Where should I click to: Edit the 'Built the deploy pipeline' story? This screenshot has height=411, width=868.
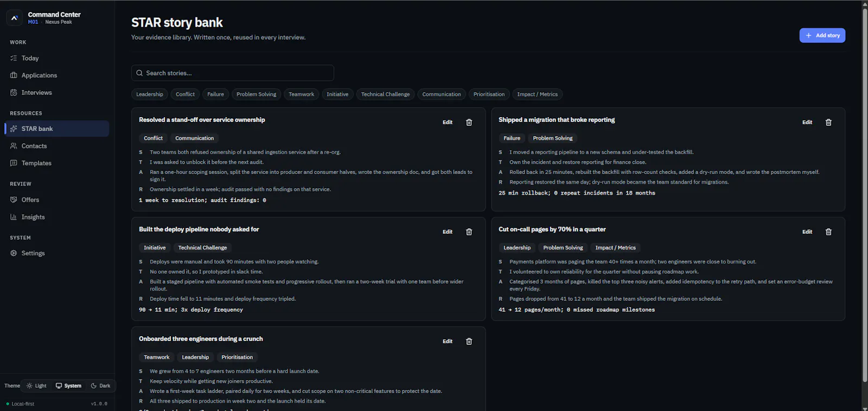point(448,232)
